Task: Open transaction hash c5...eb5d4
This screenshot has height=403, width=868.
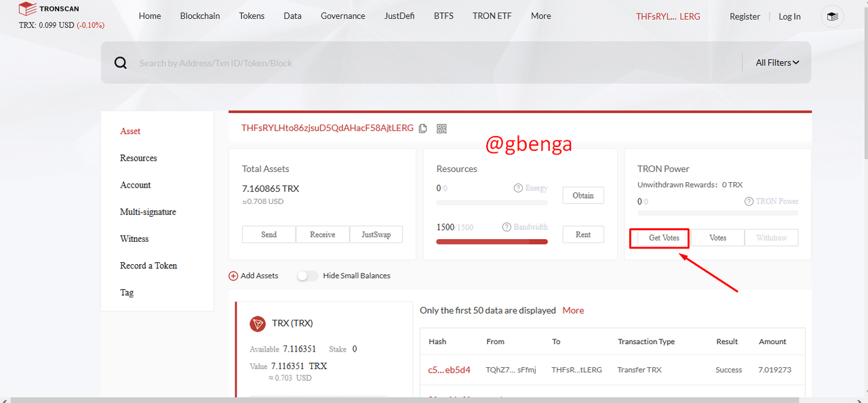Action: coord(449,370)
